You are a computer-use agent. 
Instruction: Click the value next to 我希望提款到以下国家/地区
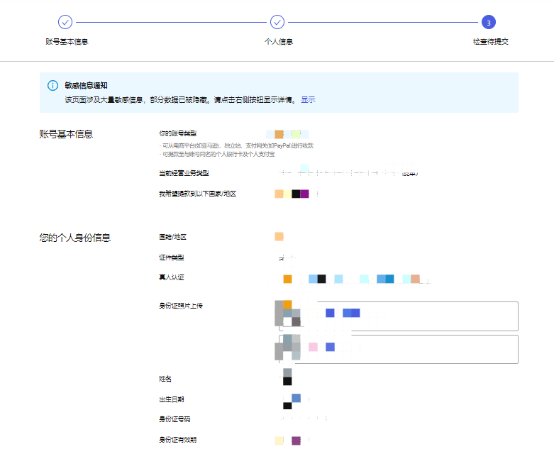click(x=292, y=194)
